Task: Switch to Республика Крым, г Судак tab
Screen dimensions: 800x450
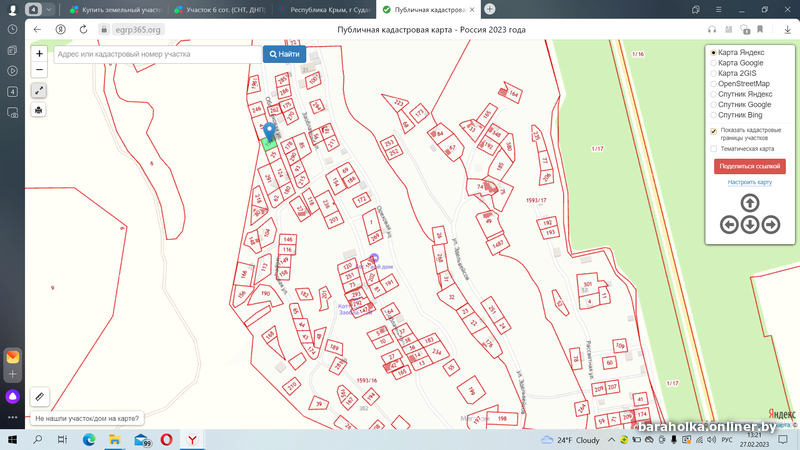Action: (324, 9)
